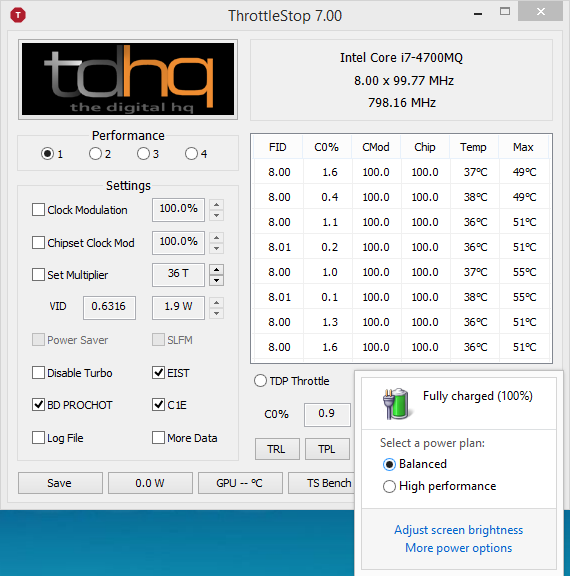Decrease Chipset Clock Mod with down arrow
Screen dimensions: 570x576
tap(217, 248)
